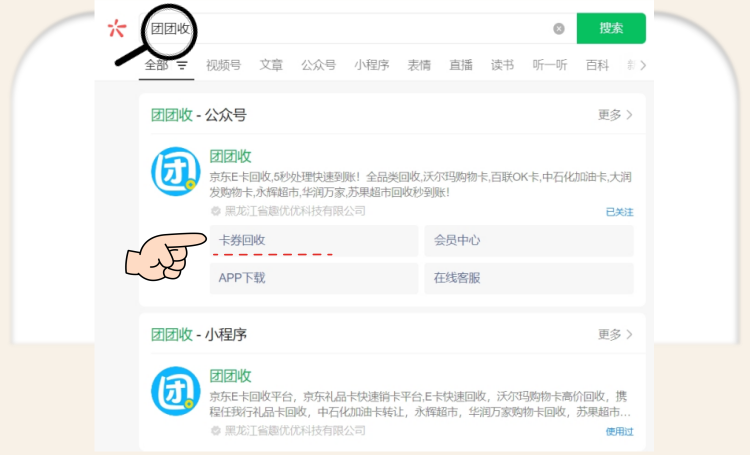
Task: Clear the search text with X icon
Action: tap(559, 29)
